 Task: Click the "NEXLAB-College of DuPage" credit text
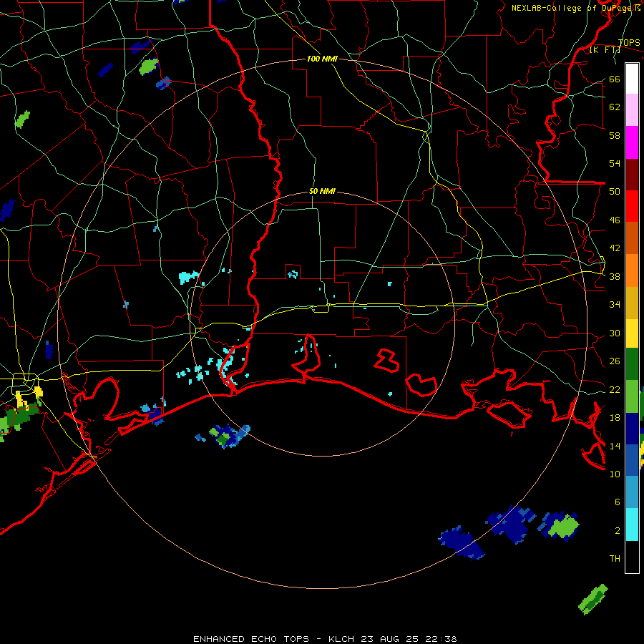(573, 8)
